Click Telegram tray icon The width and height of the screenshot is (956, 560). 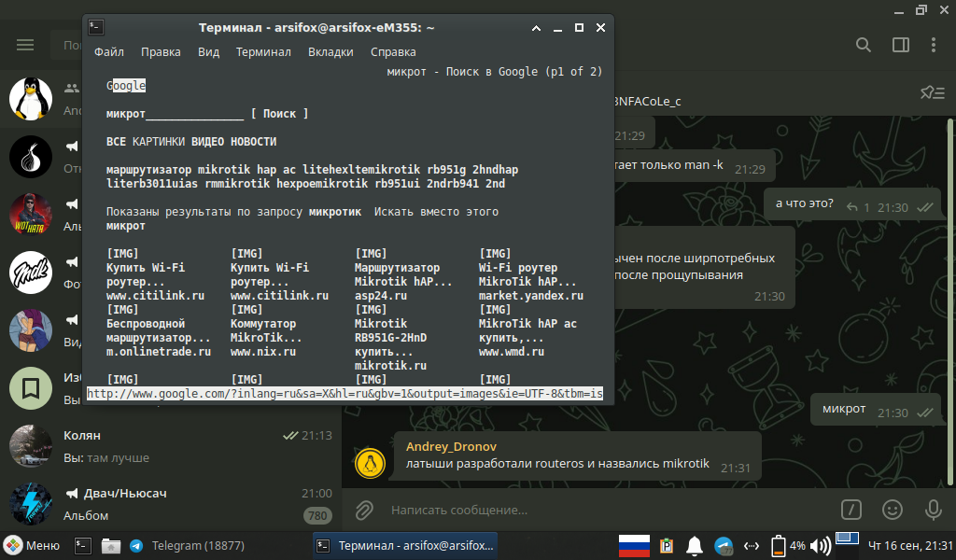(x=724, y=546)
